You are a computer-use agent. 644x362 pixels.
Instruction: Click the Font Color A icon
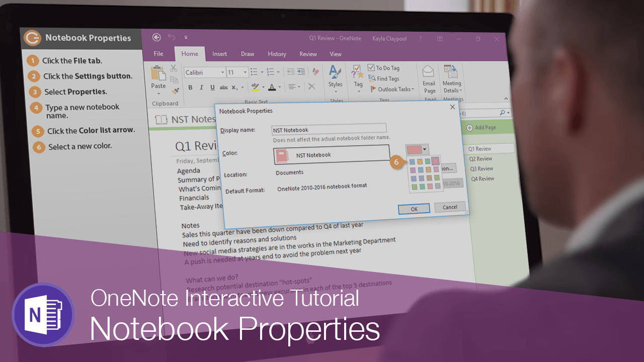[272, 87]
